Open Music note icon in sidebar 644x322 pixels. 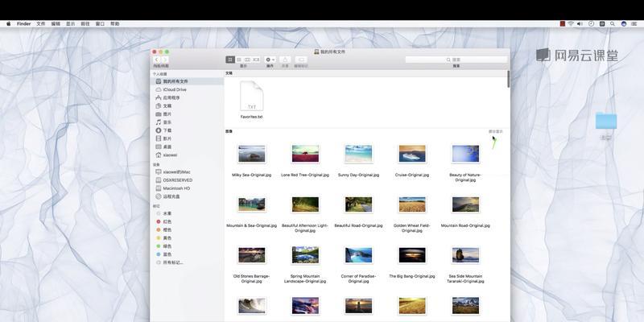(x=159, y=122)
